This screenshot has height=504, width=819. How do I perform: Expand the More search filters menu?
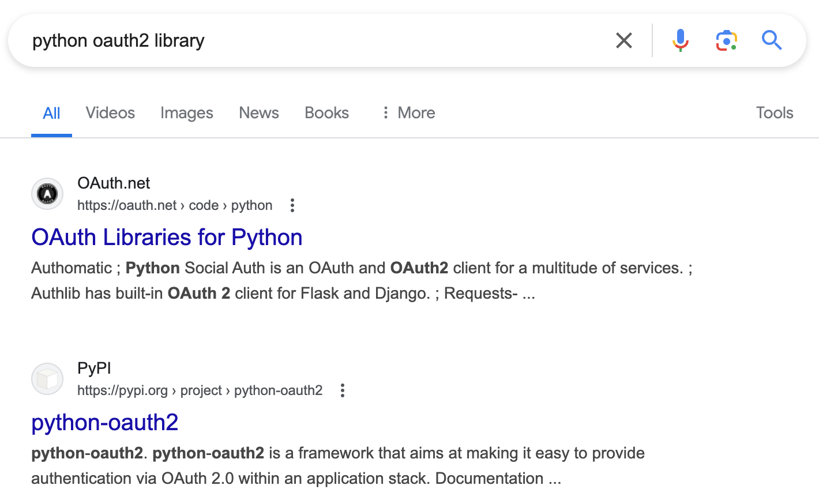tap(408, 113)
